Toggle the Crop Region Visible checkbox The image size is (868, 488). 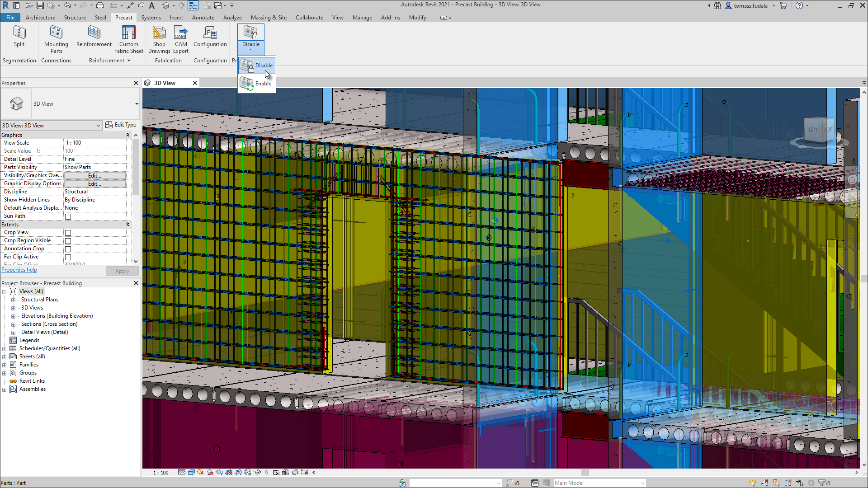point(68,241)
